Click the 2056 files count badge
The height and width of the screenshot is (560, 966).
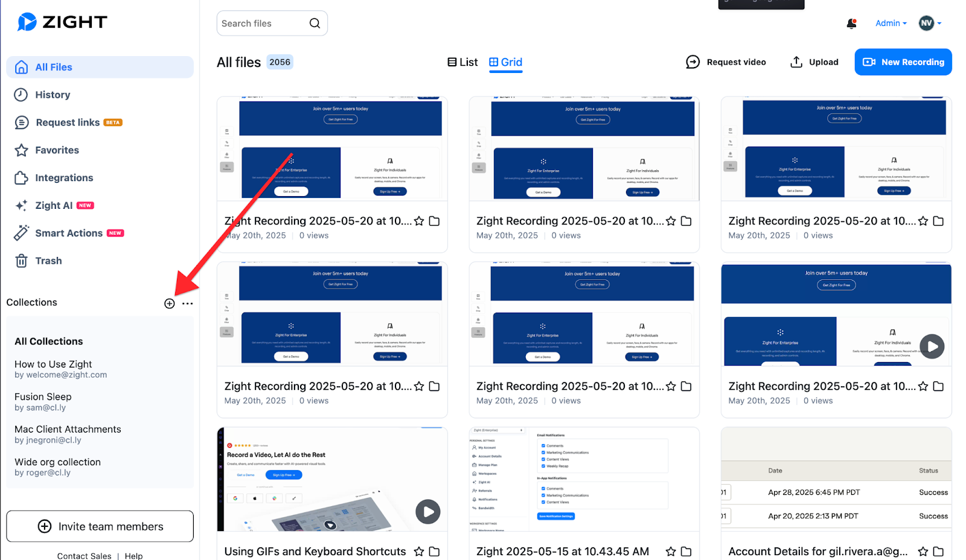pos(280,62)
